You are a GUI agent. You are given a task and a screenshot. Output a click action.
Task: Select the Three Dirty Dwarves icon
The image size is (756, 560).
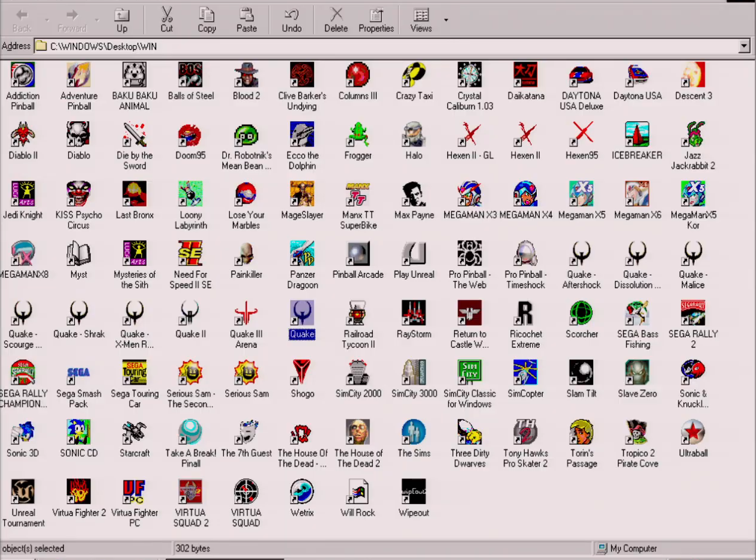[470, 432]
